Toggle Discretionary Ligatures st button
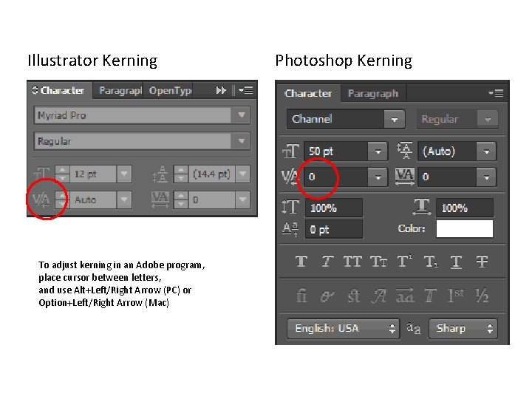The width and height of the screenshot is (532, 399). coord(353,296)
